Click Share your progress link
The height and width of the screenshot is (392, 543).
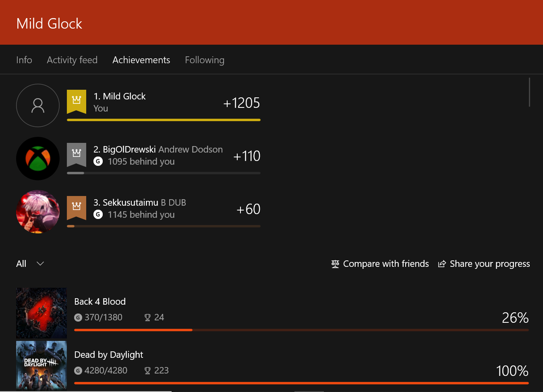coord(484,264)
